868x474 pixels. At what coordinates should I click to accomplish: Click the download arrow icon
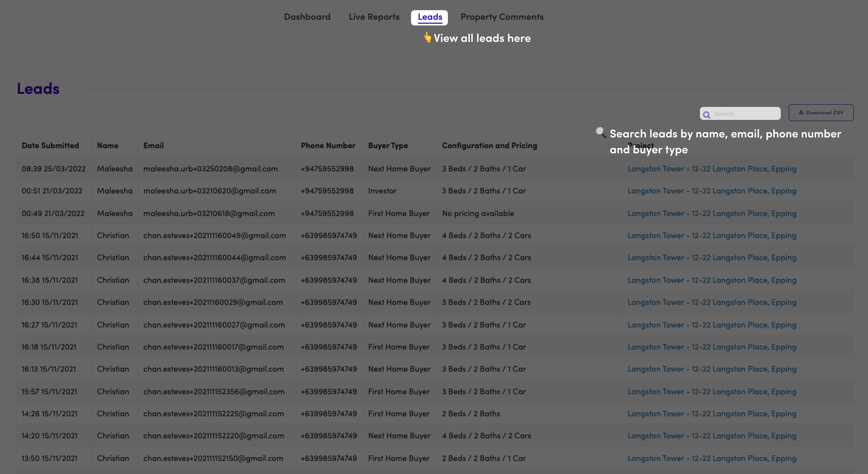click(x=801, y=113)
